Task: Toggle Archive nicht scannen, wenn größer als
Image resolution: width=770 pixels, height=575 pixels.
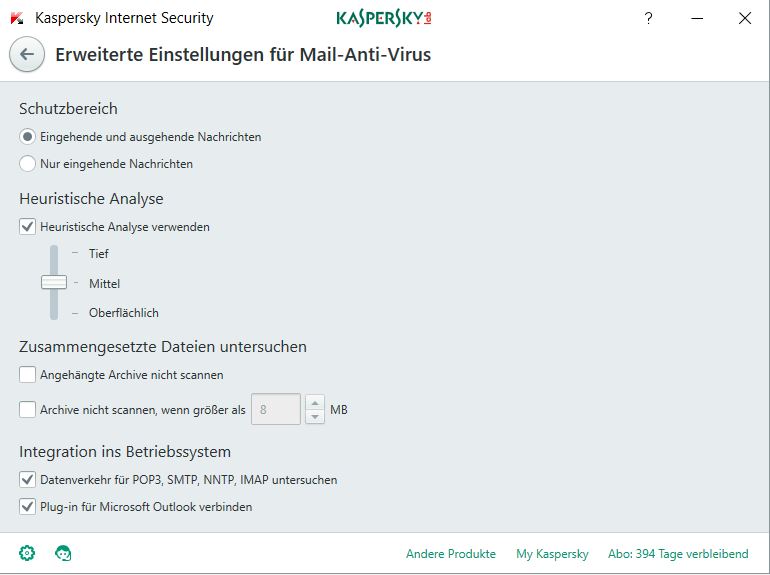Action: click(28, 409)
